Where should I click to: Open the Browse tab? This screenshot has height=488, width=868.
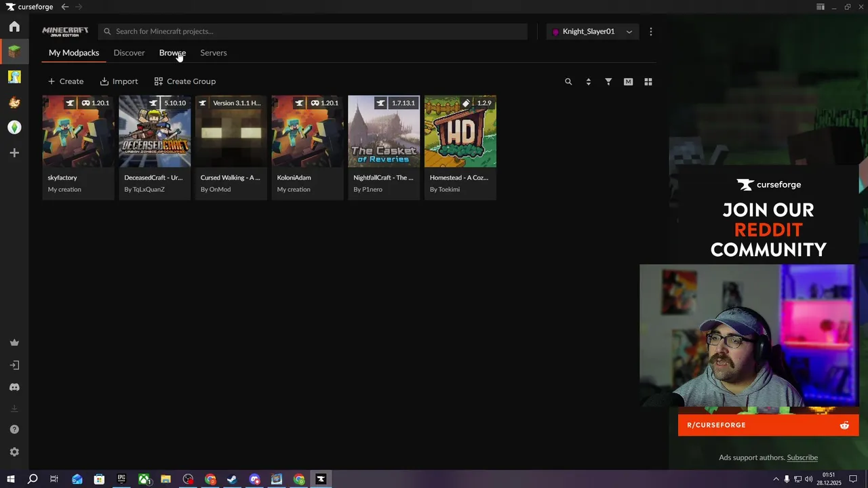coord(172,53)
